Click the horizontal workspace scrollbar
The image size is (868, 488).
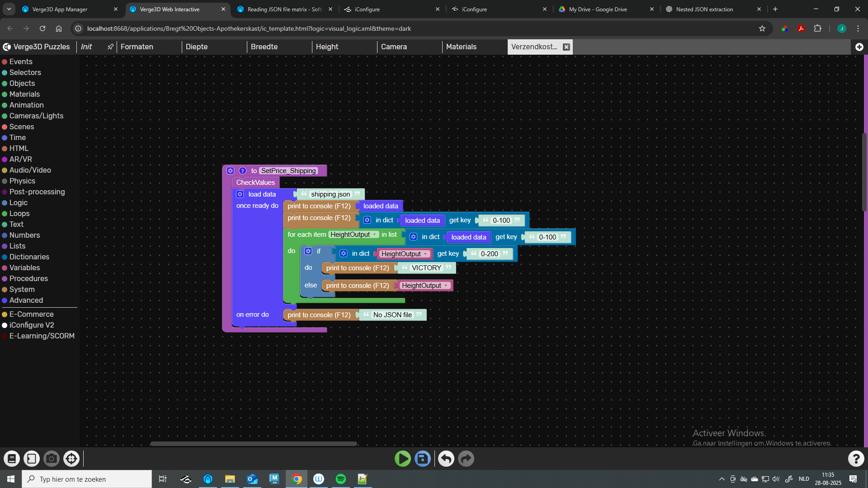click(x=253, y=444)
